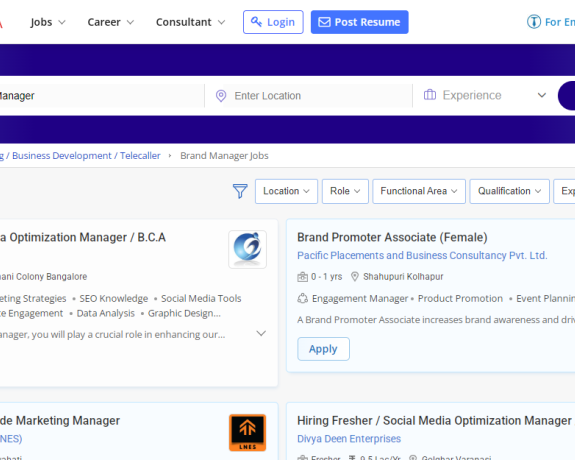The width and height of the screenshot is (575, 460).
Task: Click the LNES company logo thumbnail
Action: tap(248, 433)
